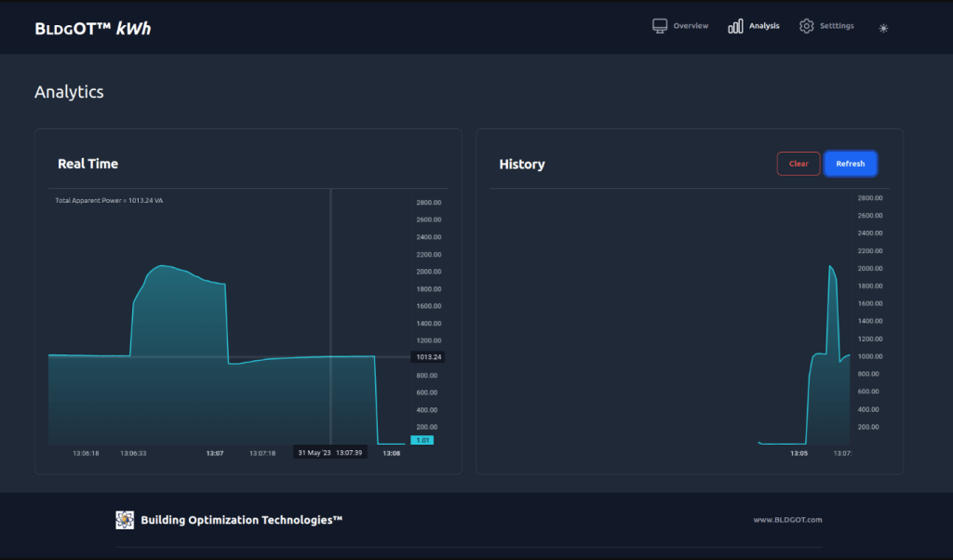The image size is (953, 560).
Task: Click the BLDGOT kWh header logo
Action: point(92,28)
